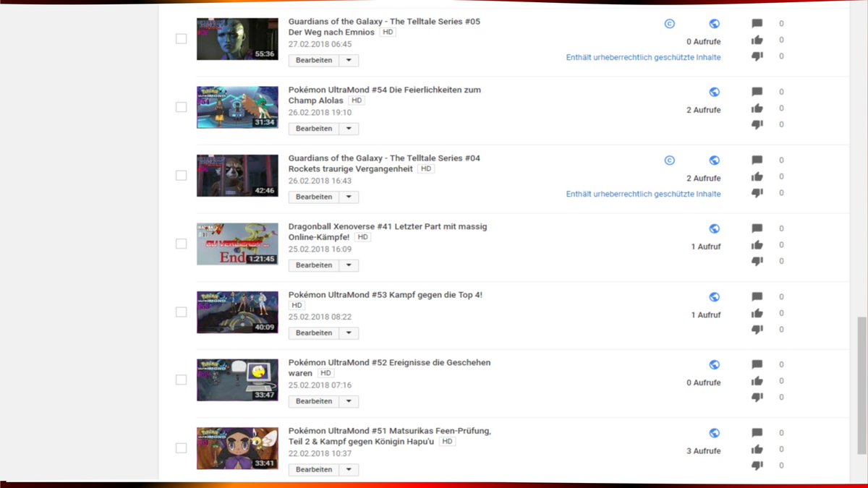This screenshot has height=488, width=868.
Task: Click copyright icon for Guardians of the Galaxy #04
Action: pos(670,160)
